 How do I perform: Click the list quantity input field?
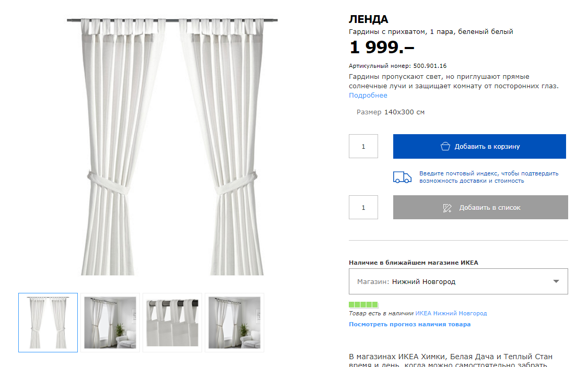363,208
